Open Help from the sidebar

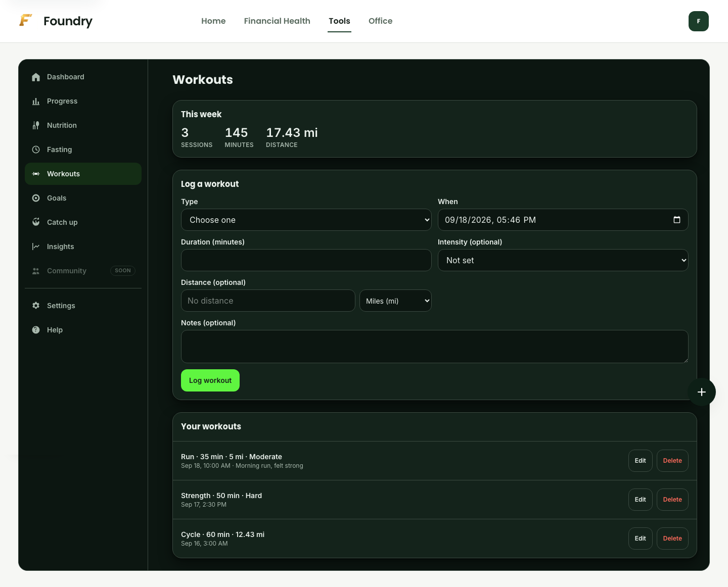pyautogui.click(x=83, y=330)
